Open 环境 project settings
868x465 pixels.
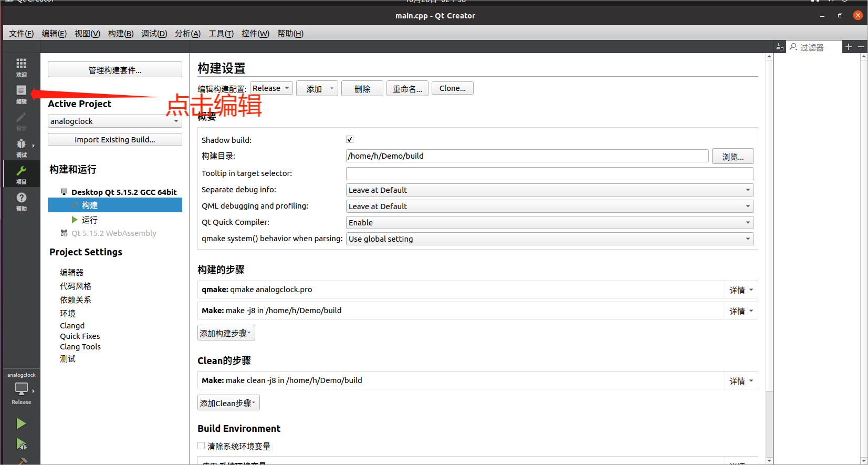point(68,313)
